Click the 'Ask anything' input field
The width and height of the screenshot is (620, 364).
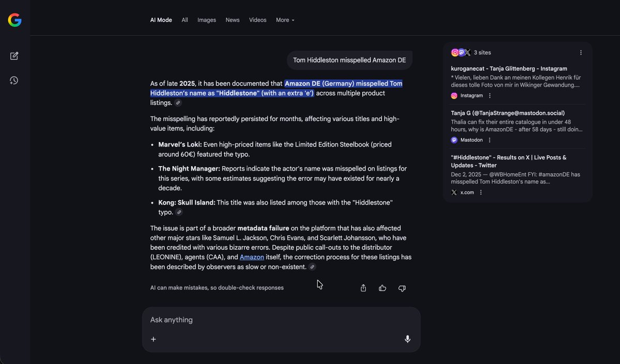pos(281,320)
